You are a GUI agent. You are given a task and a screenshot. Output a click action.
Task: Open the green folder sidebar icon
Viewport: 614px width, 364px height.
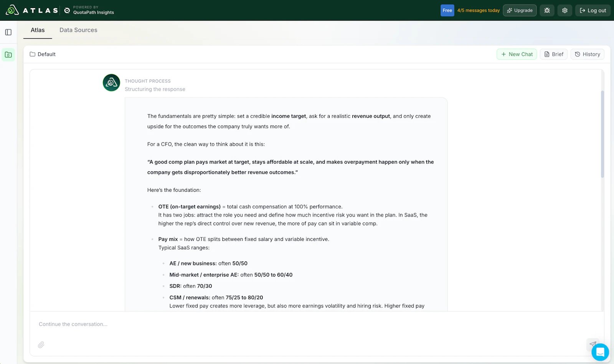[x=8, y=55]
